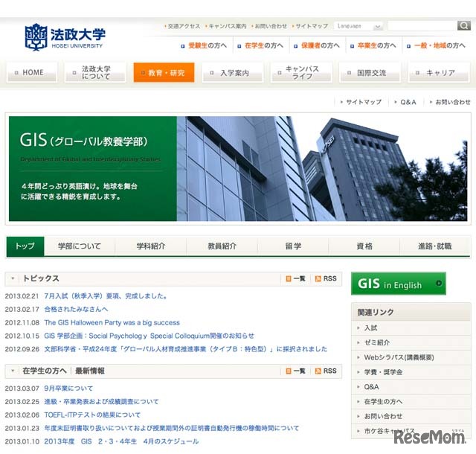Click the search input field

[422, 26]
